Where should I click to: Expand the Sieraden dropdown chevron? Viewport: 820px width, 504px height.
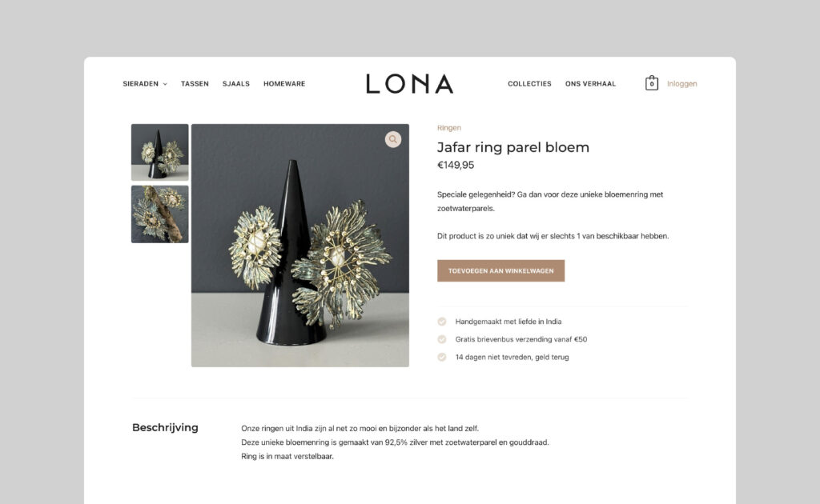(x=165, y=84)
